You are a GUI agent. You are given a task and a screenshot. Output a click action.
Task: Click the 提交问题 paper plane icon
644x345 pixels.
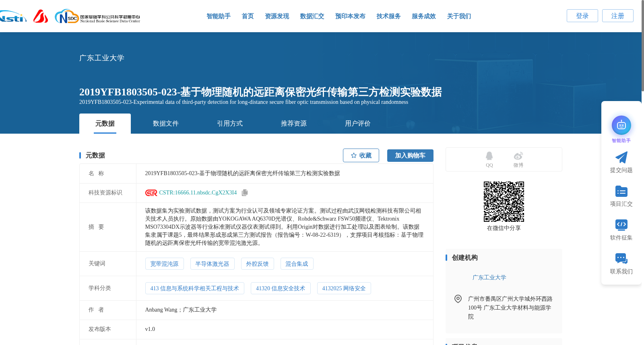621,157
